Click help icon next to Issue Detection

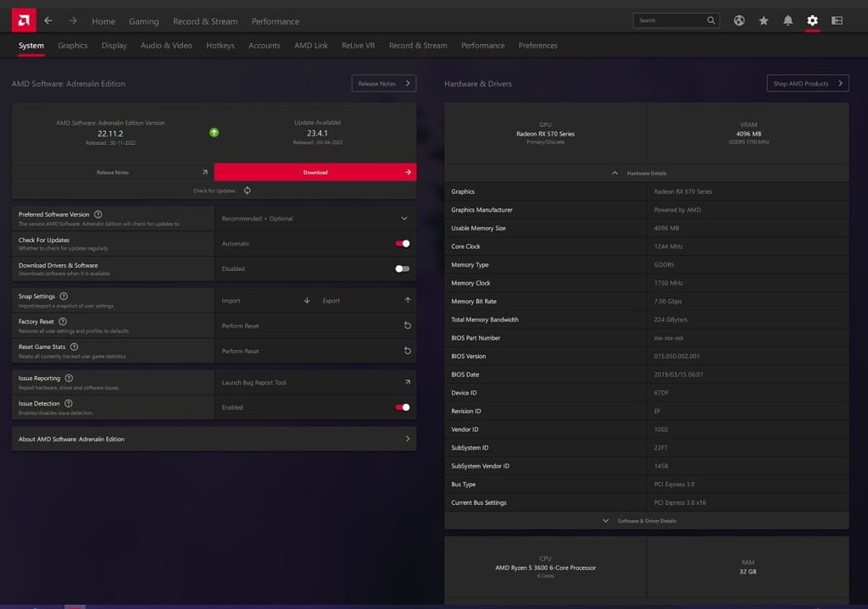69,403
